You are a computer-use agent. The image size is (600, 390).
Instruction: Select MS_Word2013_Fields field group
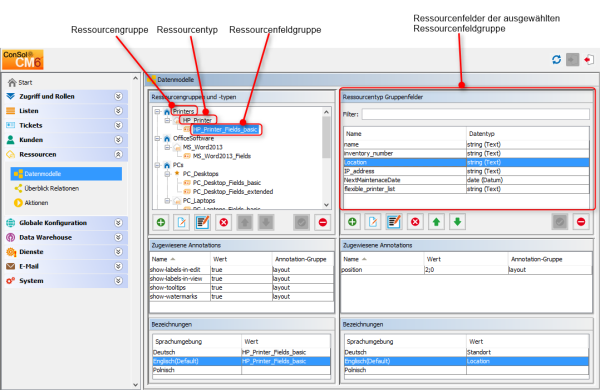[222, 156]
